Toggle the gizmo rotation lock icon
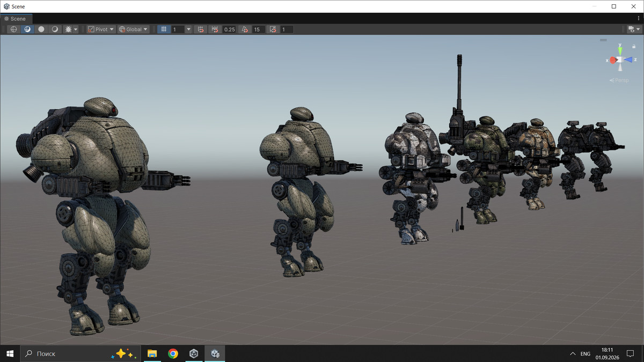 [x=634, y=47]
